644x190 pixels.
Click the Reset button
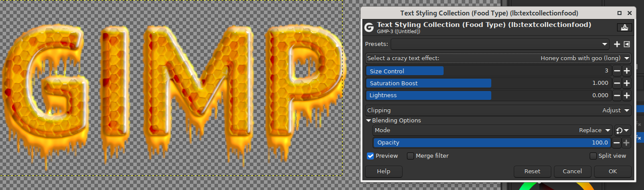(x=532, y=171)
